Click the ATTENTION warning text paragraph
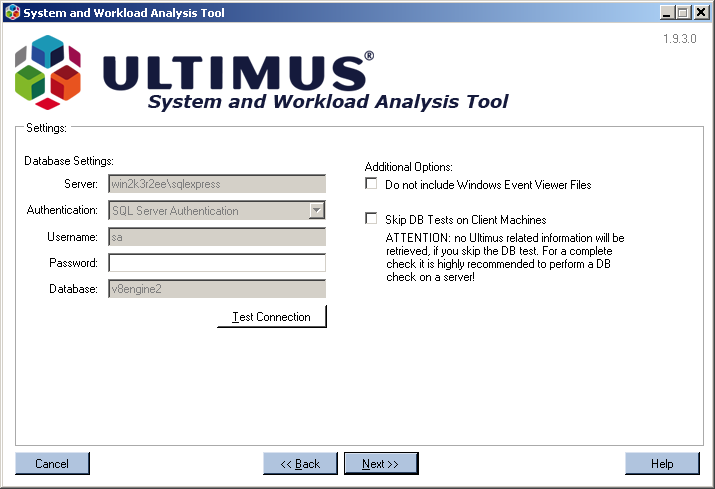Image resolution: width=715 pixels, height=489 pixels. [x=505, y=257]
